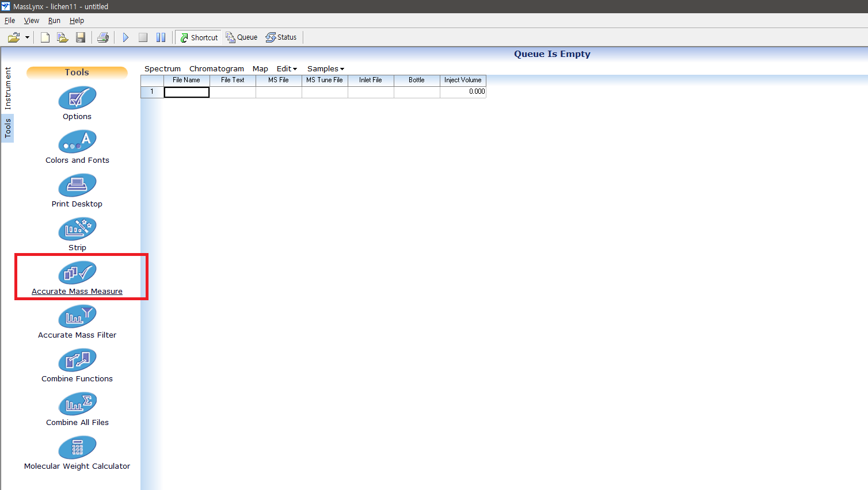
Task: Open the View menu
Action: (32, 21)
